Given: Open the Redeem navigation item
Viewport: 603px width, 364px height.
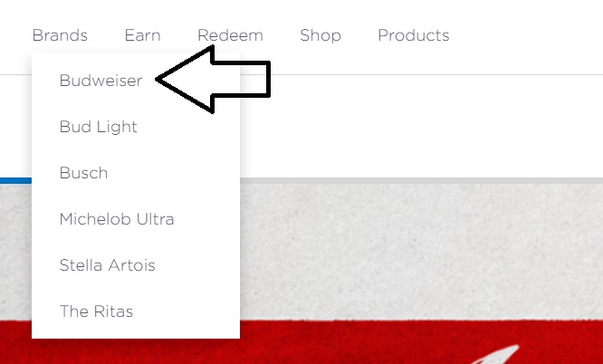Looking at the screenshot, I should tap(230, 35).
